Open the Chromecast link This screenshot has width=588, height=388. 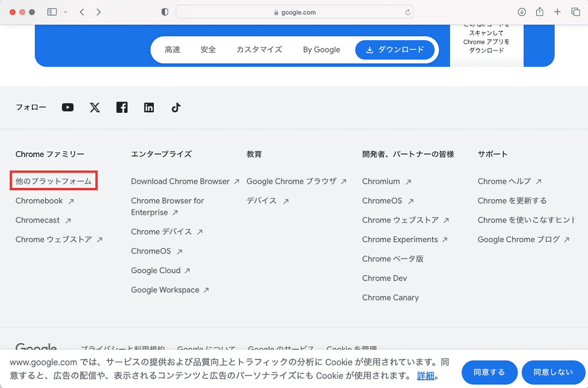coord(43,220)
